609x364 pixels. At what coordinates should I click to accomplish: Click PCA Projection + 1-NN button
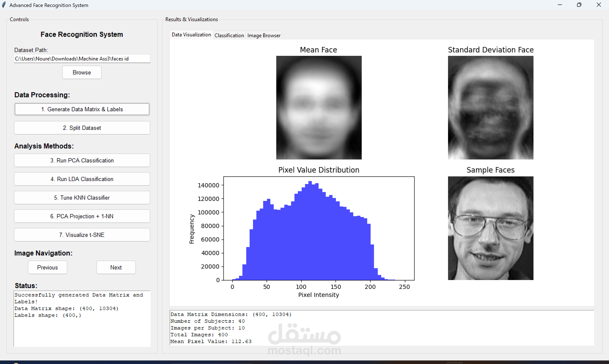[82, 216]
